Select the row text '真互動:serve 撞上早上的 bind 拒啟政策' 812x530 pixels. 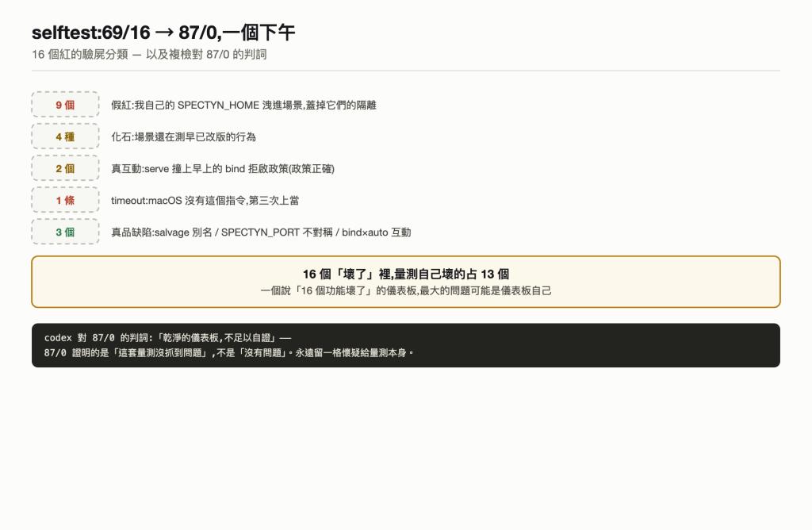coord(199,169)
